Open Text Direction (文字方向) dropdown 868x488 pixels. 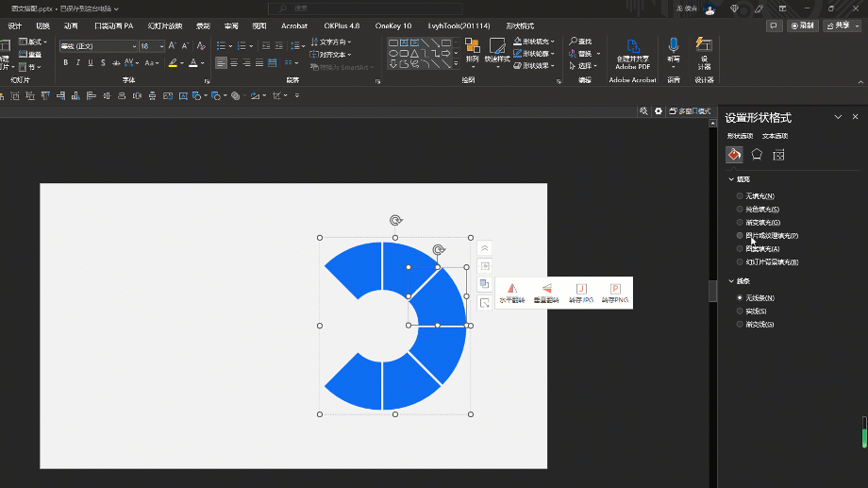point(331,42)
